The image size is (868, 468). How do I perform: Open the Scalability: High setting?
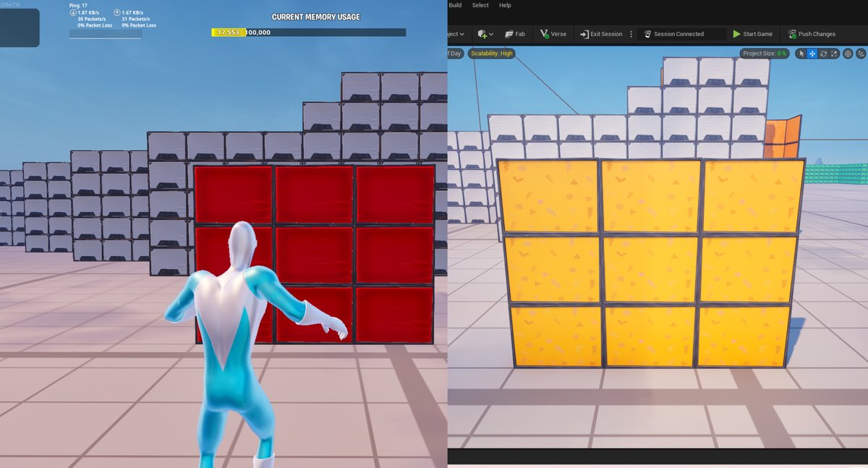[491, 54]
